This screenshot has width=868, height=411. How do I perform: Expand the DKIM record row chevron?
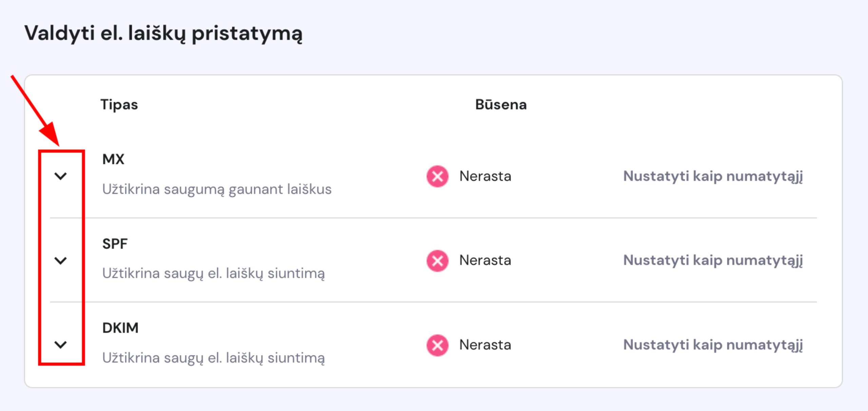tap(61, 344)
